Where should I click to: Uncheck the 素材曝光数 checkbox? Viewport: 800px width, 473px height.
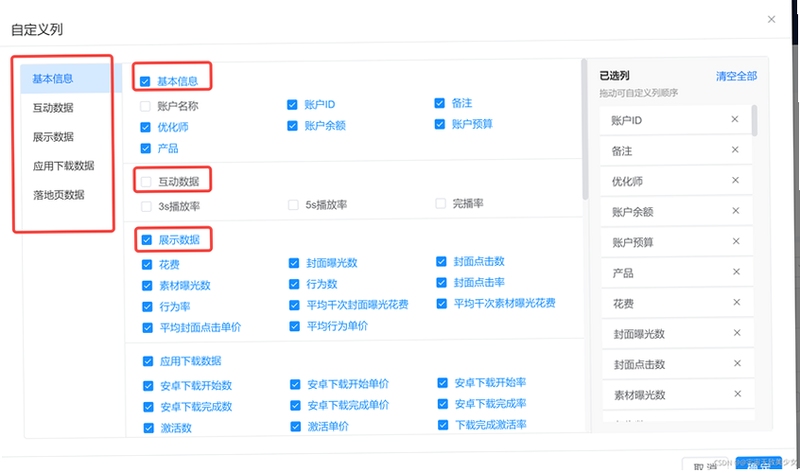[147, 286]
